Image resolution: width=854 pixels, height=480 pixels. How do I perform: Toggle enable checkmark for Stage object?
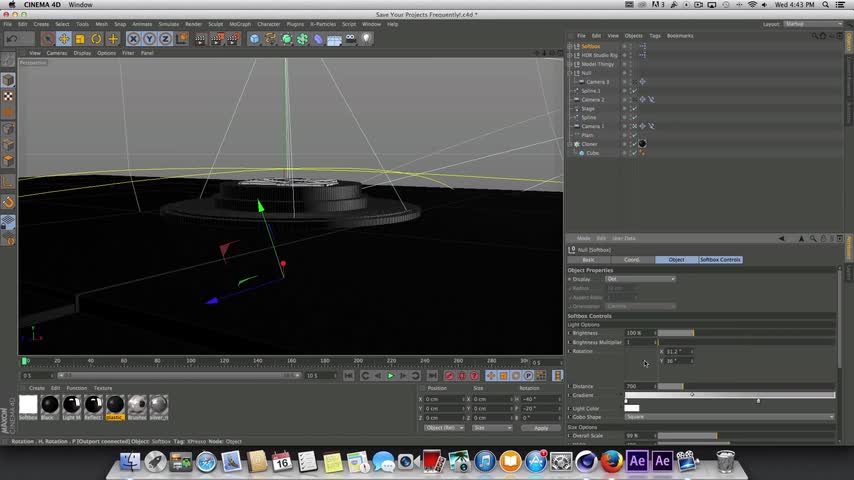pos(633,109)
